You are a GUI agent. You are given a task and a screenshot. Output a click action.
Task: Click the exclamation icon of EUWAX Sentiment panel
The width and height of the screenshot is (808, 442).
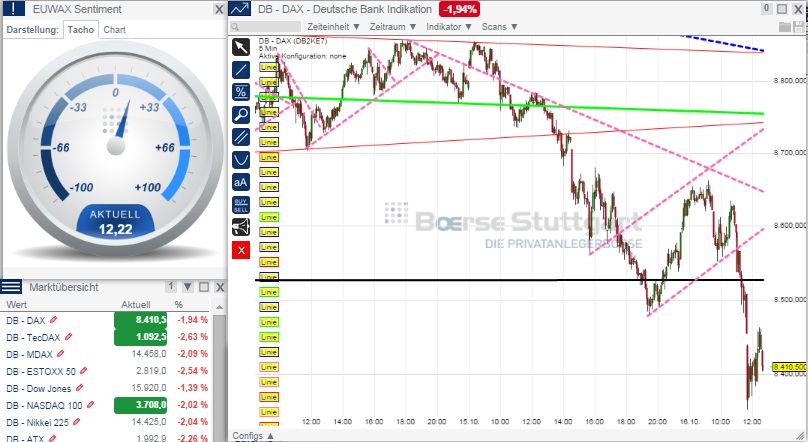(x=13, y=9)
